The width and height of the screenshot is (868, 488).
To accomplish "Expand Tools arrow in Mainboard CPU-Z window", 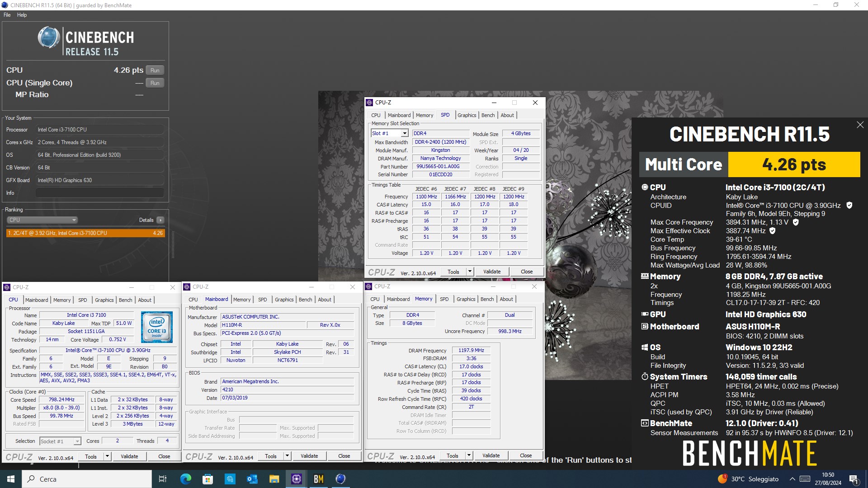I will [287, 456].
